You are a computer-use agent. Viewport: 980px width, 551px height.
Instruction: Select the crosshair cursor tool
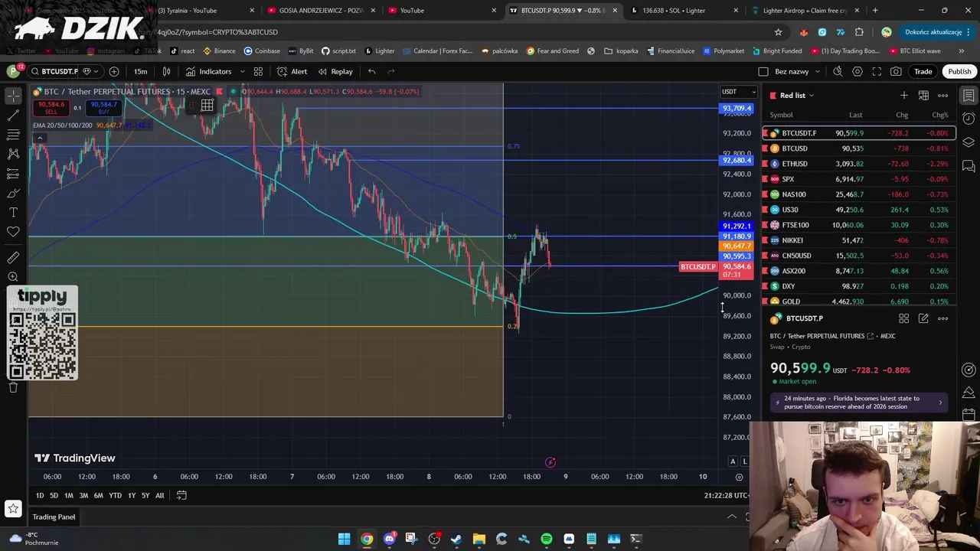pos(13,96)
